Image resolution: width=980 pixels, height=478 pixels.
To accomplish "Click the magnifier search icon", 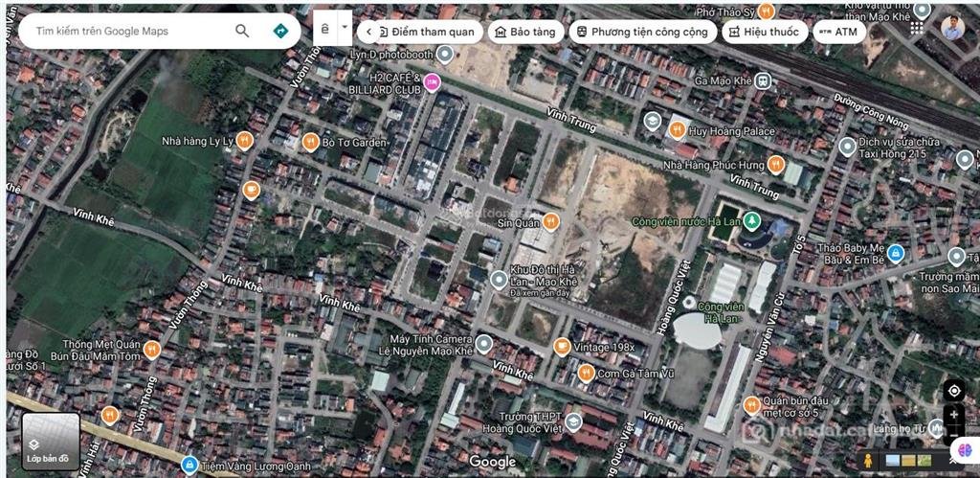I will pos(242,31).
